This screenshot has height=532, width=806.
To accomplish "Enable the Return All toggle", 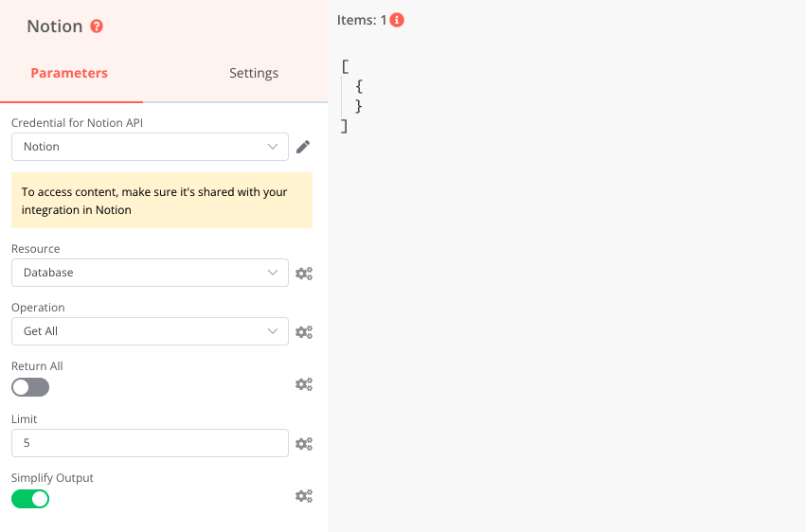I will pos(30,387).
